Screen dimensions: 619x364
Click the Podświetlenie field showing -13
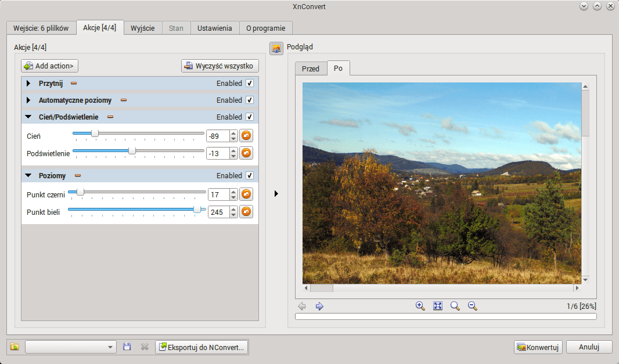(218, 153)
